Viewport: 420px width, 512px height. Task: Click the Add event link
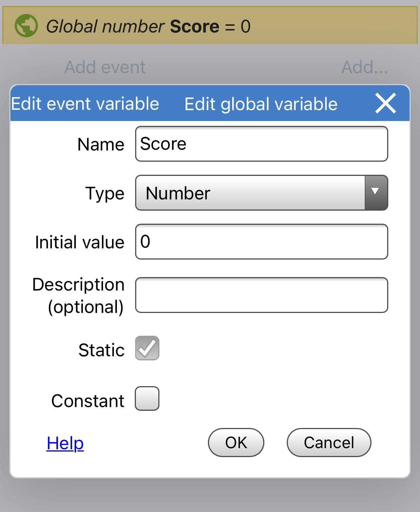coord(105,67)
